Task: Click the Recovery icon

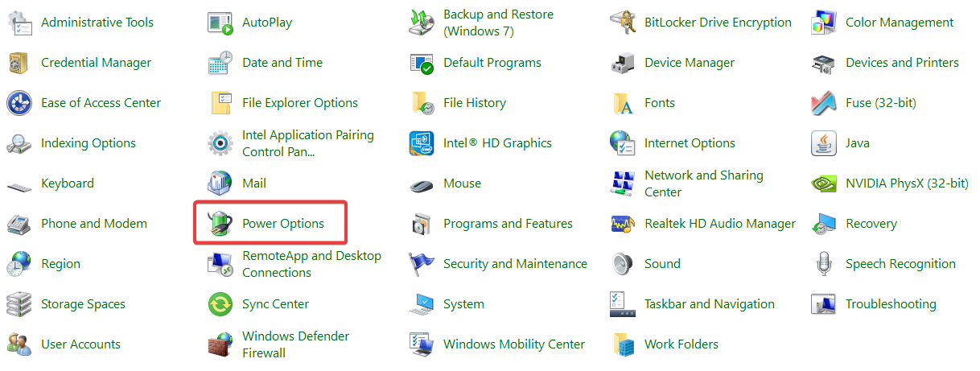Action: tap(824, 224)
